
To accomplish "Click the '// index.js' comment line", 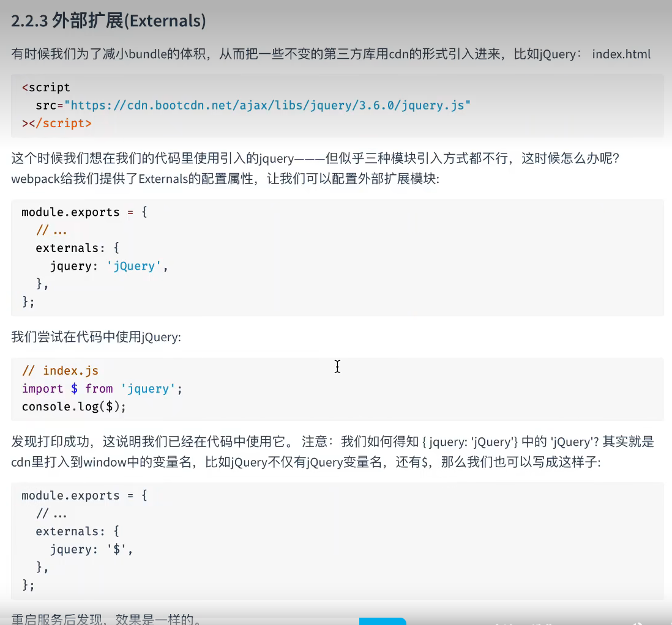I will coord(60,371).
